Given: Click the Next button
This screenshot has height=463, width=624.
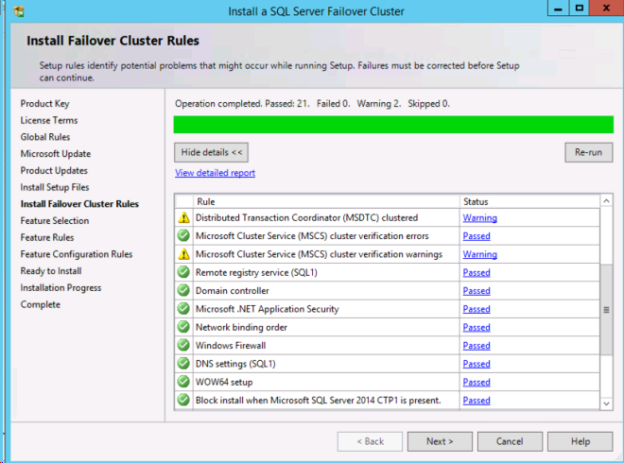Looking at the screenshot, I should 440,442.
